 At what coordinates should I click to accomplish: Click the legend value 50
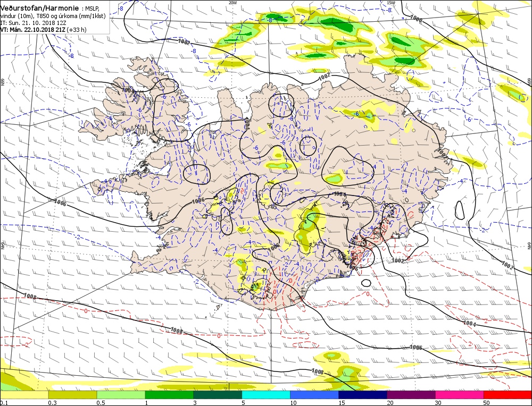point(487,403)
